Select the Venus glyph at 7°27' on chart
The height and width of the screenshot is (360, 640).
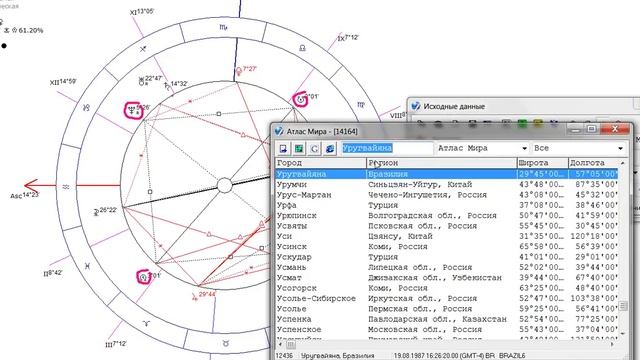(x=239, y=72)
